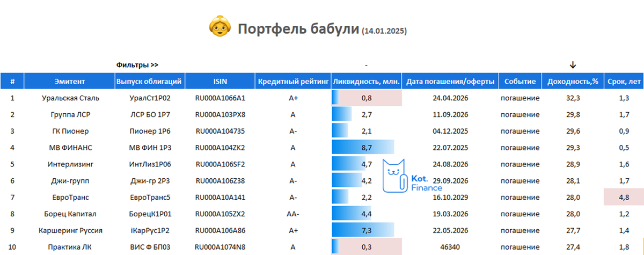Click ISIN RU000A106Z38
The image size is (644, 255).
[220, 181]
